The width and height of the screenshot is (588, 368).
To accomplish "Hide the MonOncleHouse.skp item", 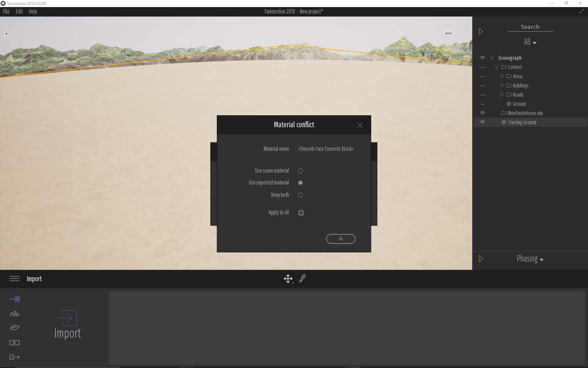I will point(482,113).
